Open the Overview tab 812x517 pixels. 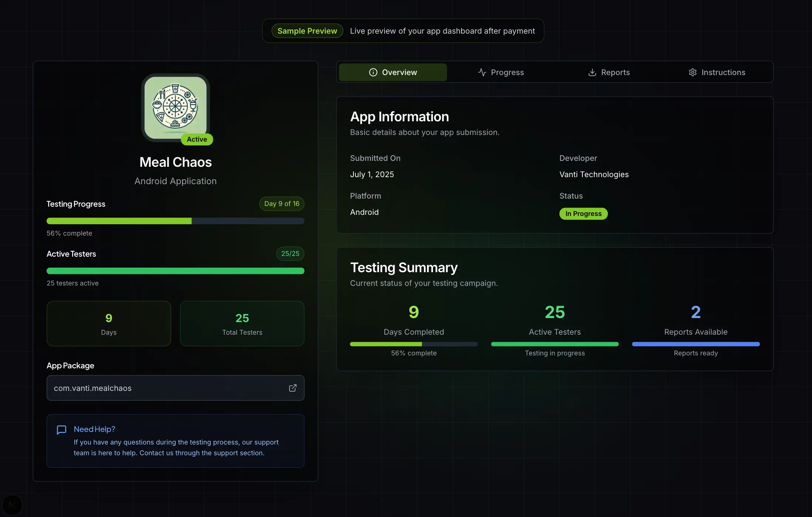[393, 72]
